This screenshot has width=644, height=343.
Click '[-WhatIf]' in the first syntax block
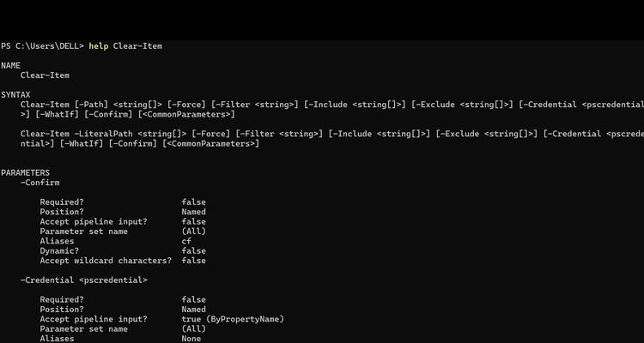click(57, 114)
